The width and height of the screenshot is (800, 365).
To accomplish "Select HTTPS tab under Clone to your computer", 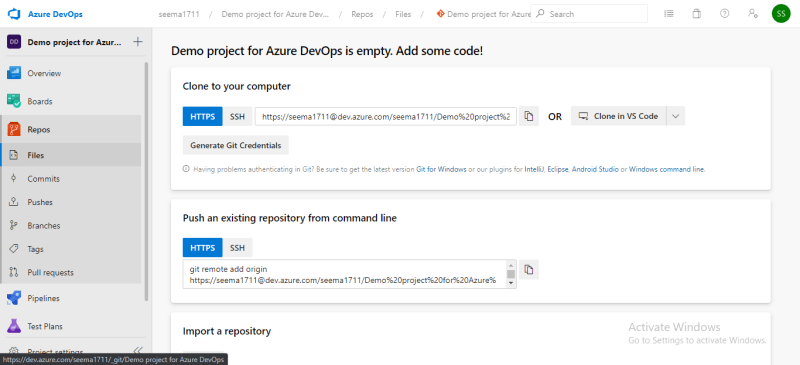I will tap(203, 116).
